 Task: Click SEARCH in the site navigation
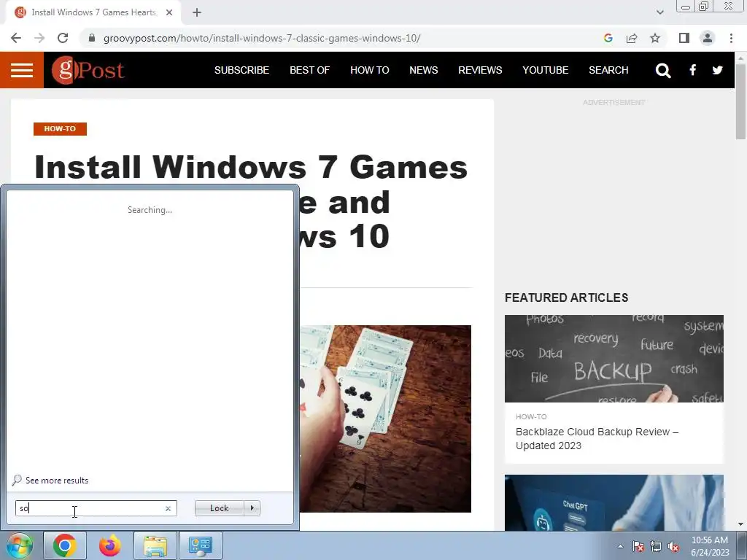coord(608,70)
